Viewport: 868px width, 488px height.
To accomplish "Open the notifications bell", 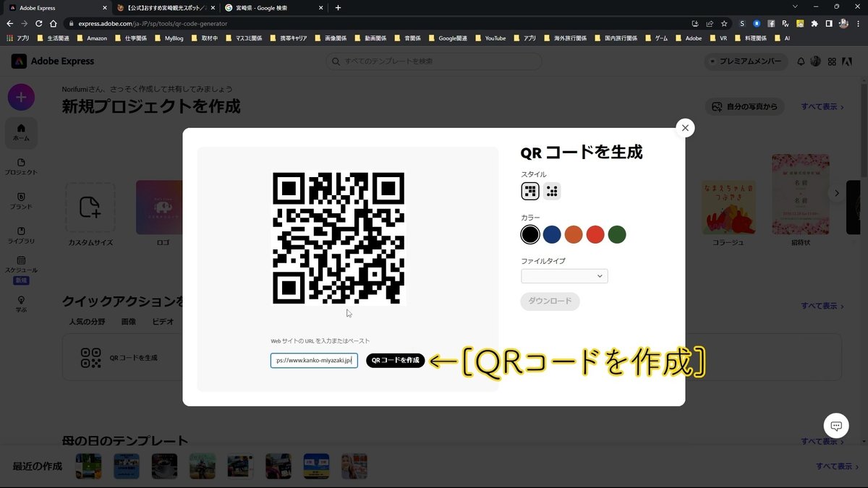I will tap(801, 61).
